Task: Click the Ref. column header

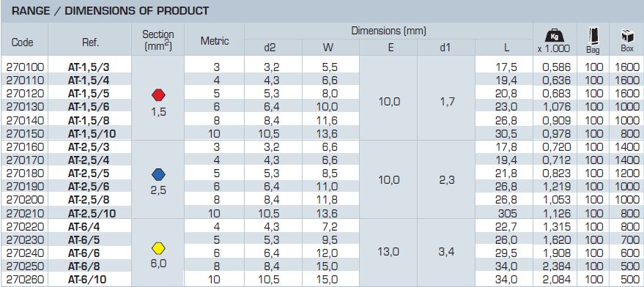Action: [91, 42]
